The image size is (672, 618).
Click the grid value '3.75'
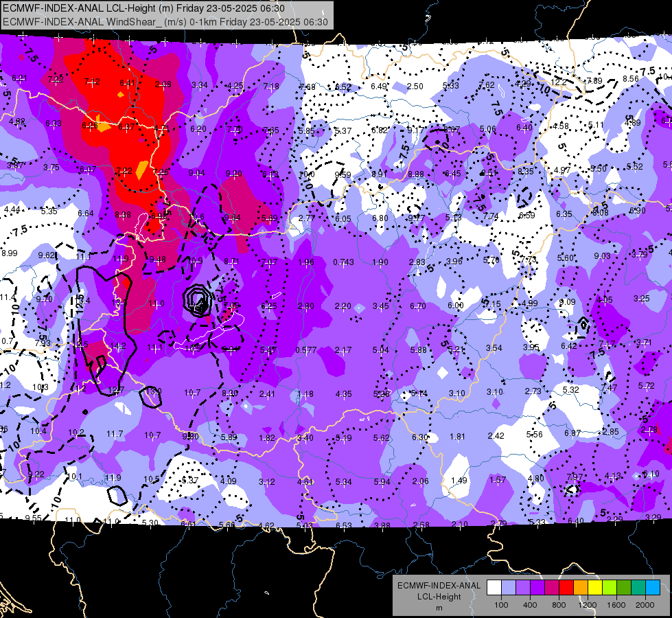[51, 168]
